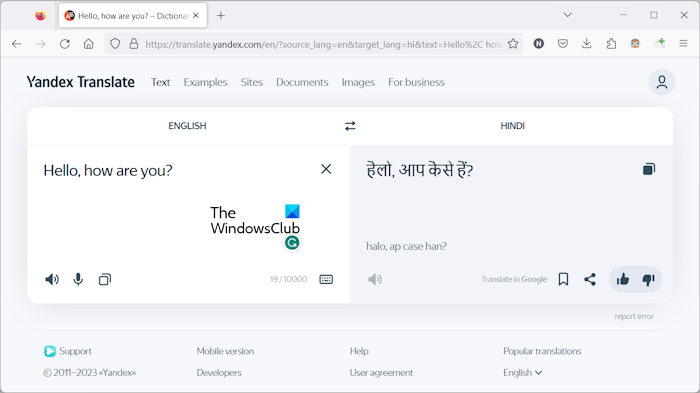This screenshot has height=393, width=700.
Task: Open the For business page
Action: (416, 82)
